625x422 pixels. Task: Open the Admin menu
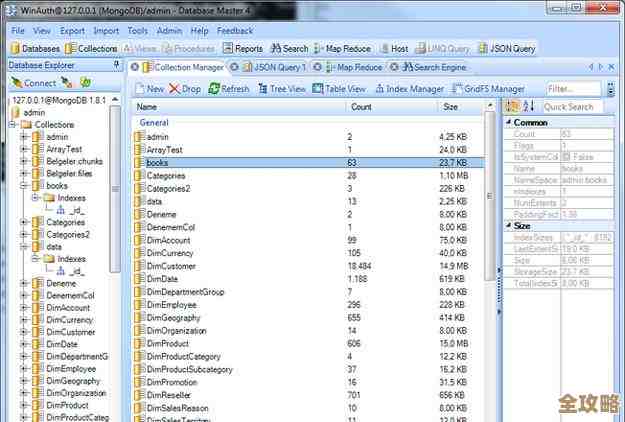(x=169, y=31)
